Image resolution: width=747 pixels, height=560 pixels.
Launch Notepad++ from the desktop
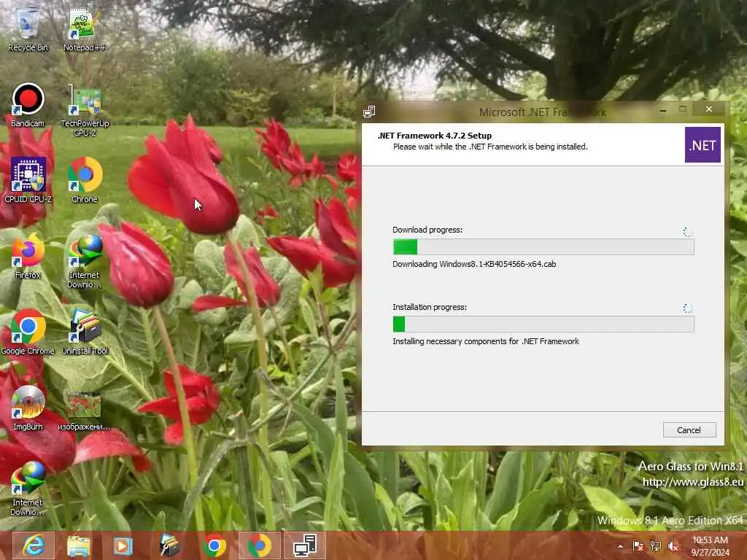(x=85, y=28)
